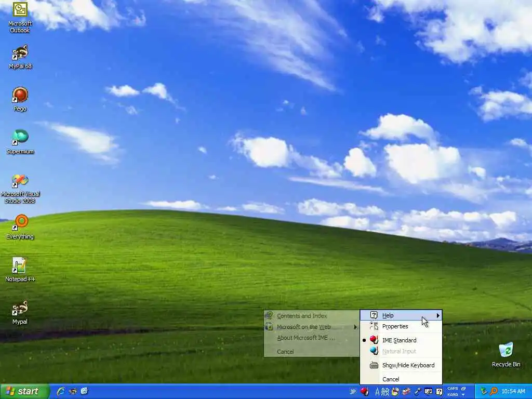Open Contents and Index help
This screenshot has width=532, height=399.
tap(312, 316)
